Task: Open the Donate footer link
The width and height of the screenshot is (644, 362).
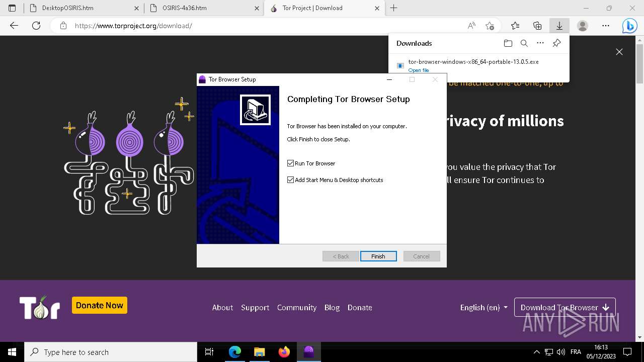Action: (360, 308)
